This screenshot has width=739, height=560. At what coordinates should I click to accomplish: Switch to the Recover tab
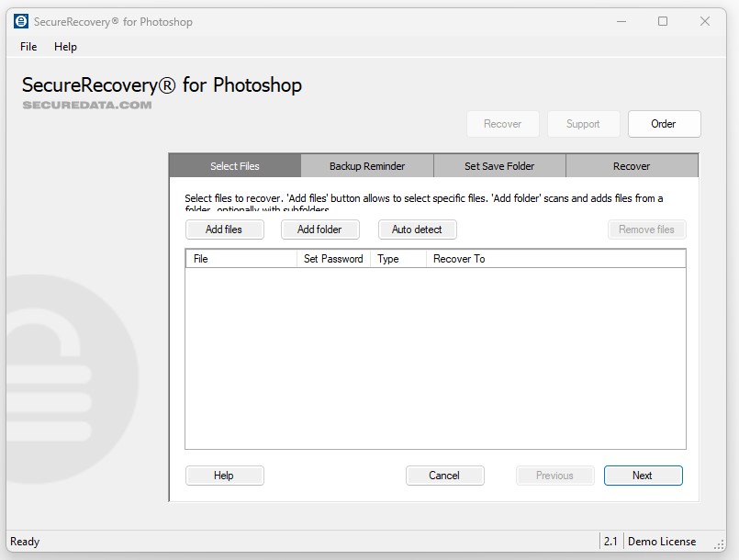[632, 165]
